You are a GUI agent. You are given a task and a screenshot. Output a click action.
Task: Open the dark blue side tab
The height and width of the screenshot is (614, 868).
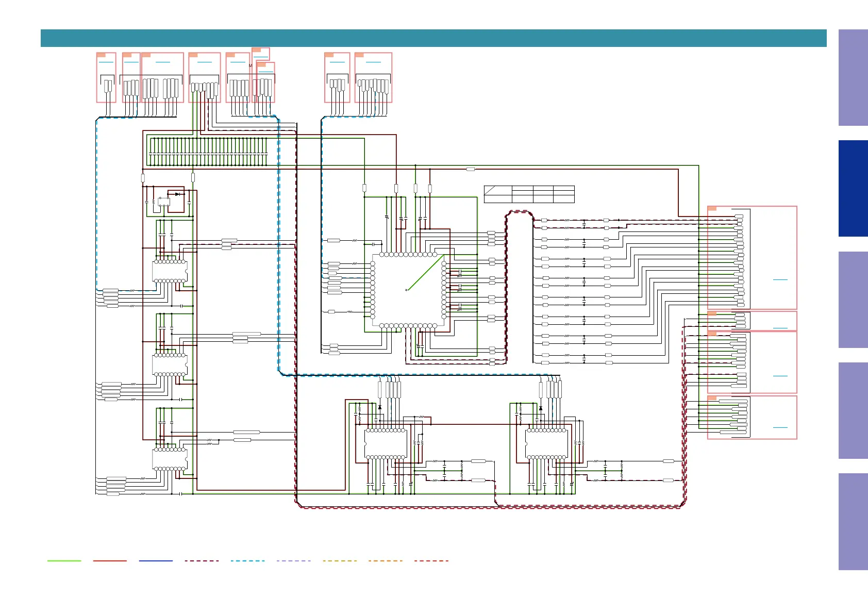(853, 188)
